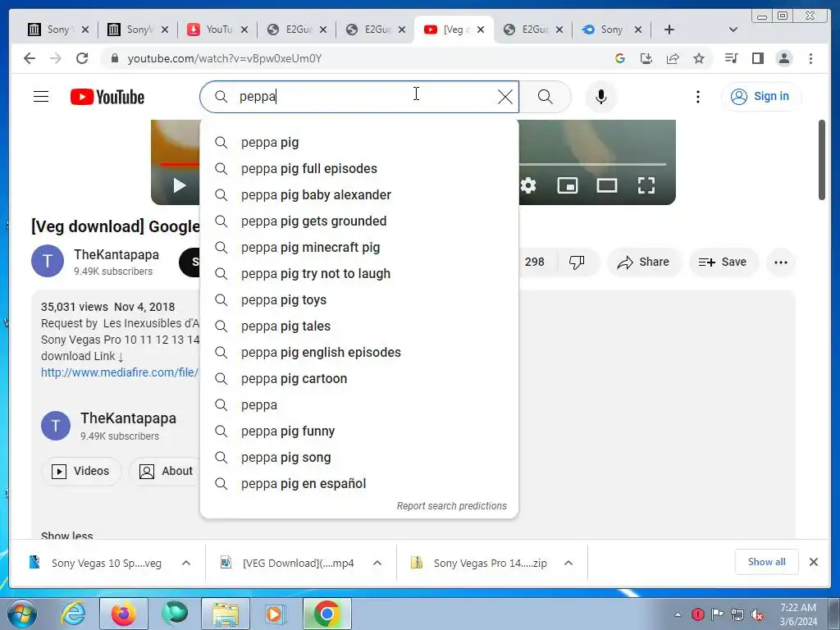Open Chrome media controls icon
The height and width of the screenshot is (630, 840).
731,58
